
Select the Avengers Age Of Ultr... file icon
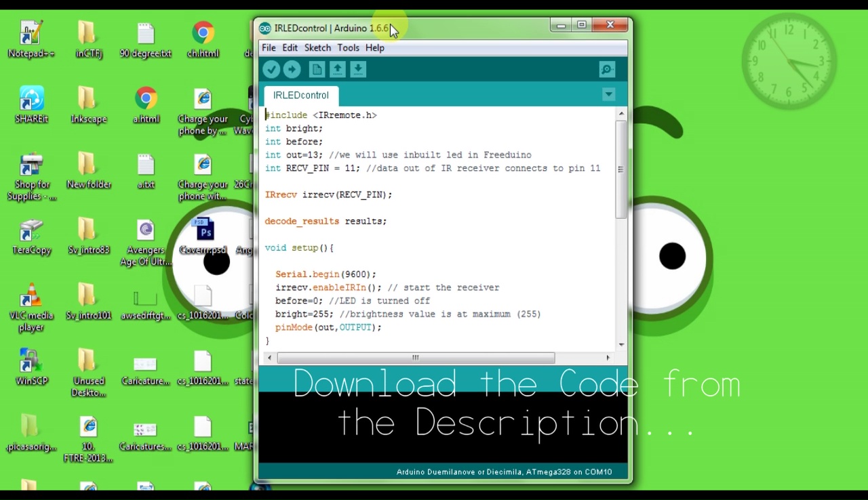tap(146, 243)
